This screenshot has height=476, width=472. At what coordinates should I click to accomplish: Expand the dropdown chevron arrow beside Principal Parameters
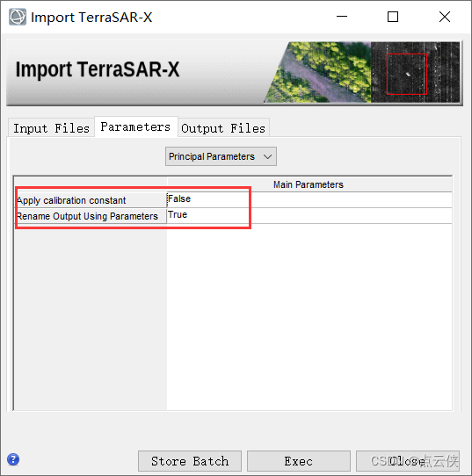coord(267,156)
